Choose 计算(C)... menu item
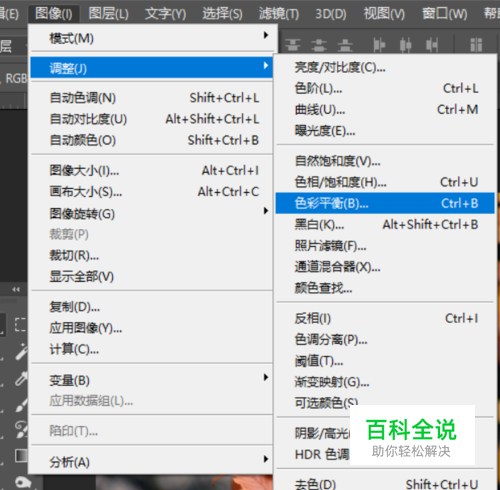Screen dimensions: 500x490 coord(152,349)
